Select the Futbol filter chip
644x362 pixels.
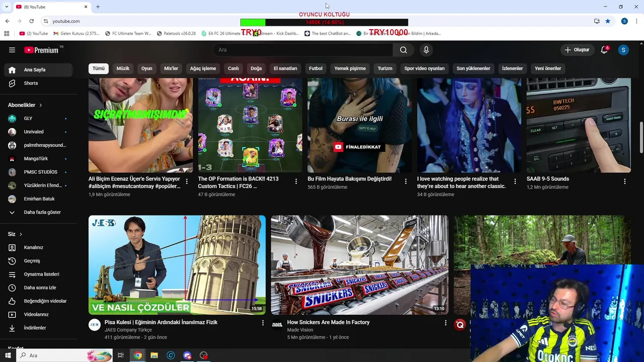316,68
